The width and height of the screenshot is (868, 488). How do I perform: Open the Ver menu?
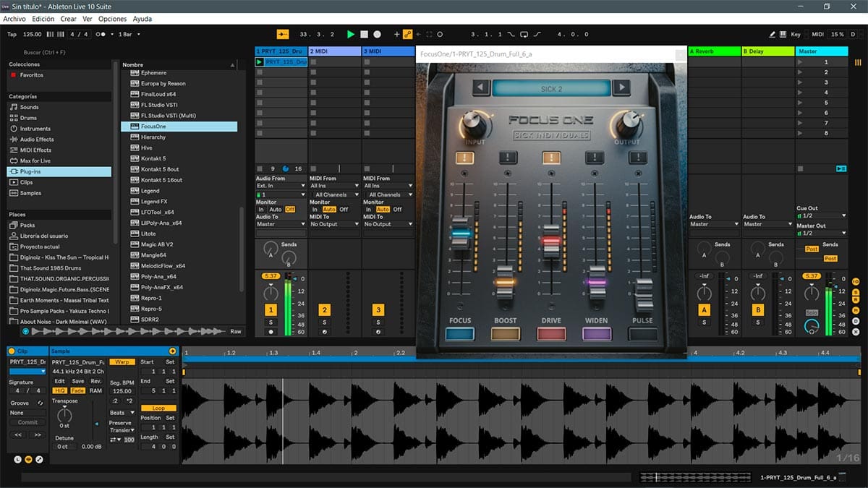(88, 19)
